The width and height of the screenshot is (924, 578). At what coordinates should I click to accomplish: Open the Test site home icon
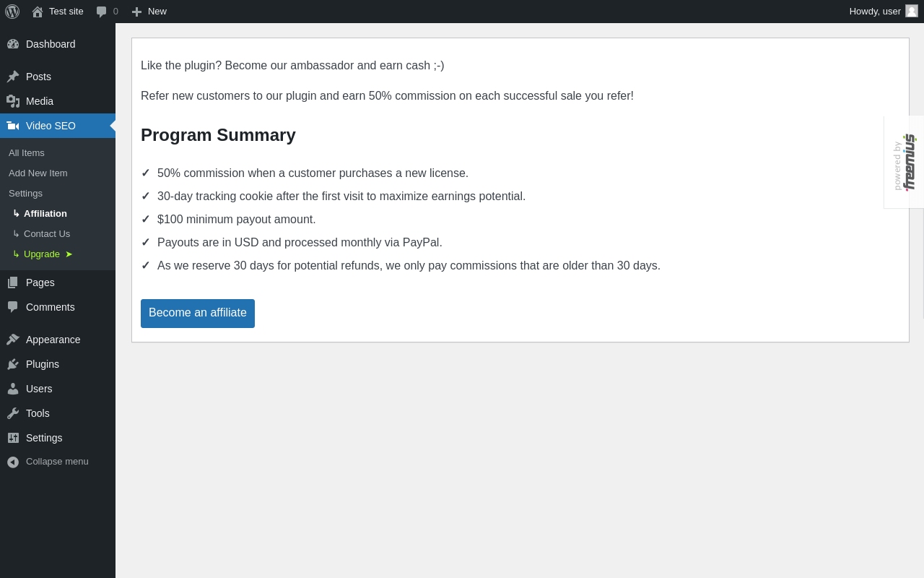pos(38,12)
